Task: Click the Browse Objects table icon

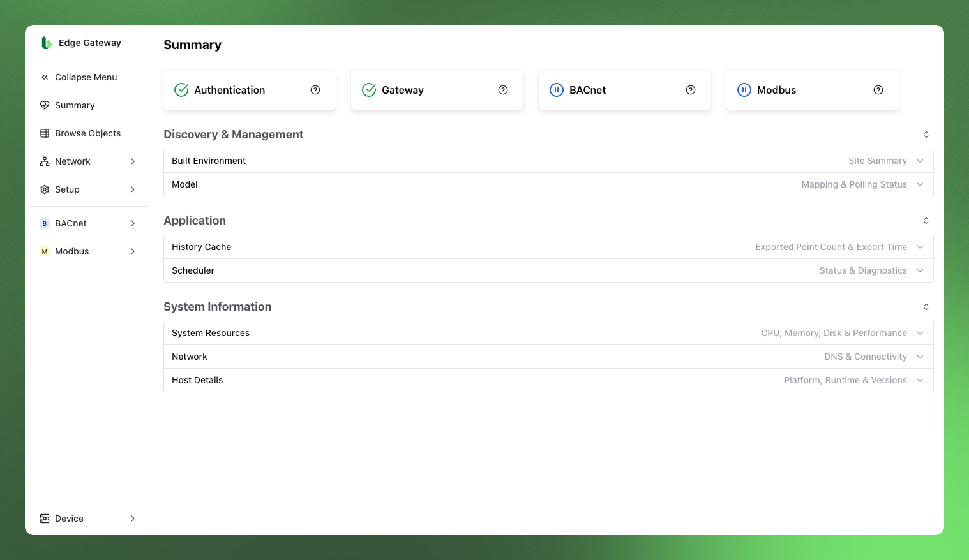Action: point(45,133)
